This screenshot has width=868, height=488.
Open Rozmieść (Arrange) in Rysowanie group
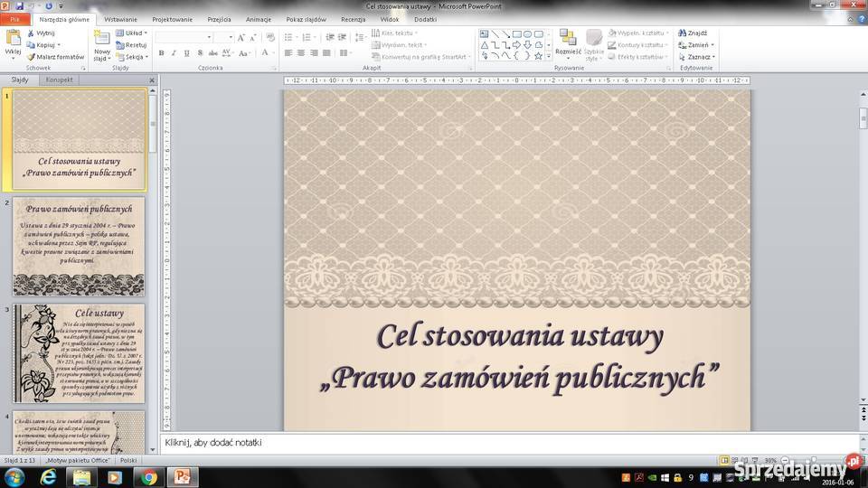(568, 41)
